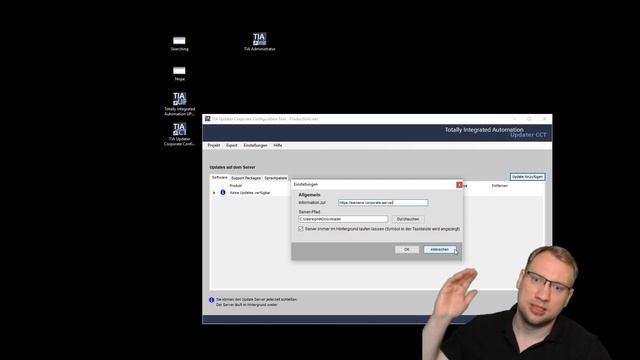Image resolution: width=640 pixels, height=360 pixels.
Task: Select the TIA Updater Corporate Config desktop icon
Action: tap(179, 134)
